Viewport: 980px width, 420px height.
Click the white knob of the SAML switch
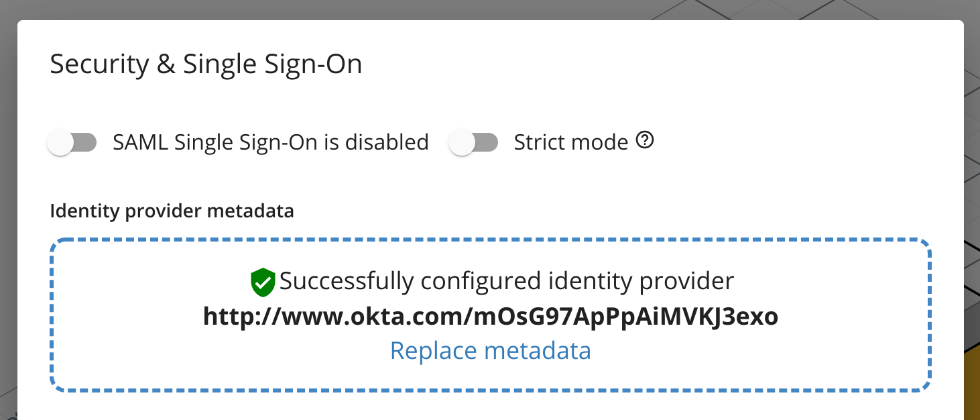(x=60, y=143)
